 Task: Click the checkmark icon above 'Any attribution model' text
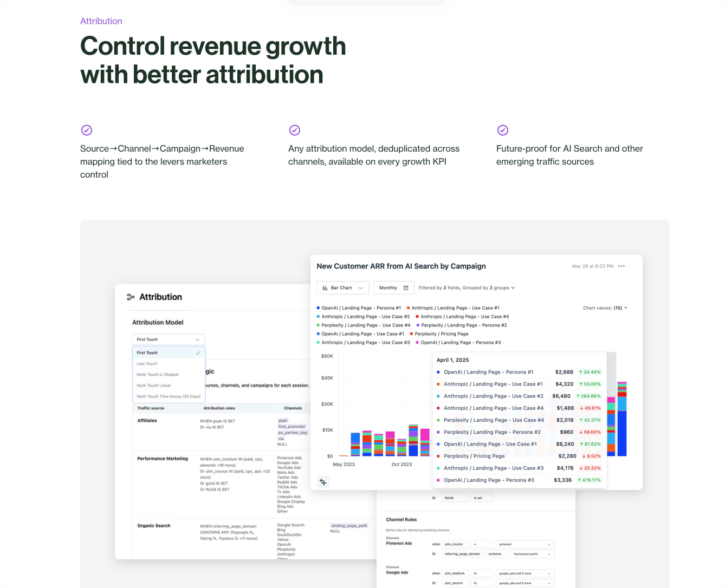point(295,130)
